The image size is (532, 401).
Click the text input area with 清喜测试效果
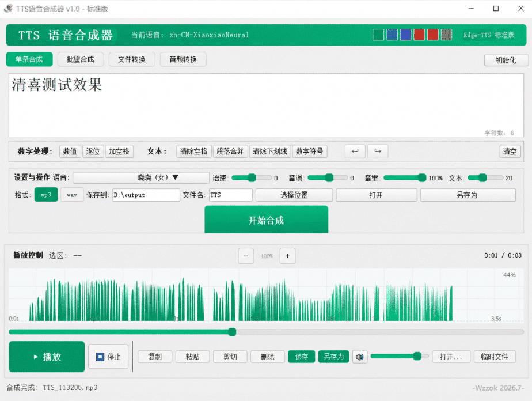pos(266,105)
